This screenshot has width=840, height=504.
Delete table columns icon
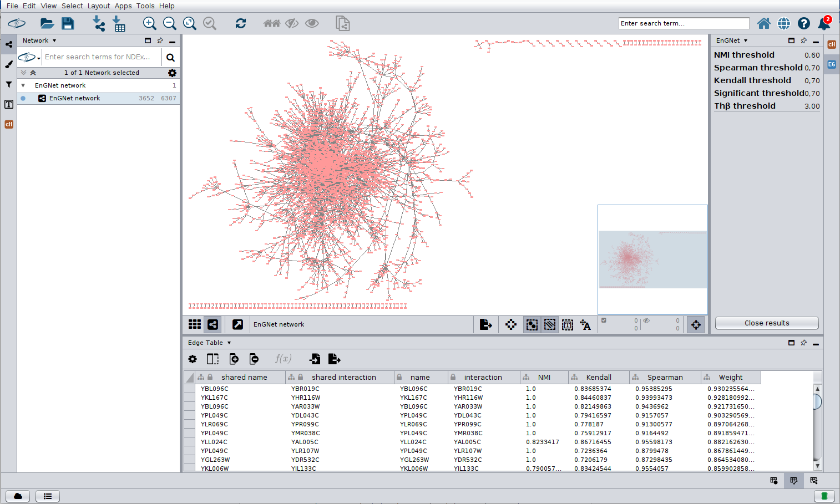click(254, 359)
